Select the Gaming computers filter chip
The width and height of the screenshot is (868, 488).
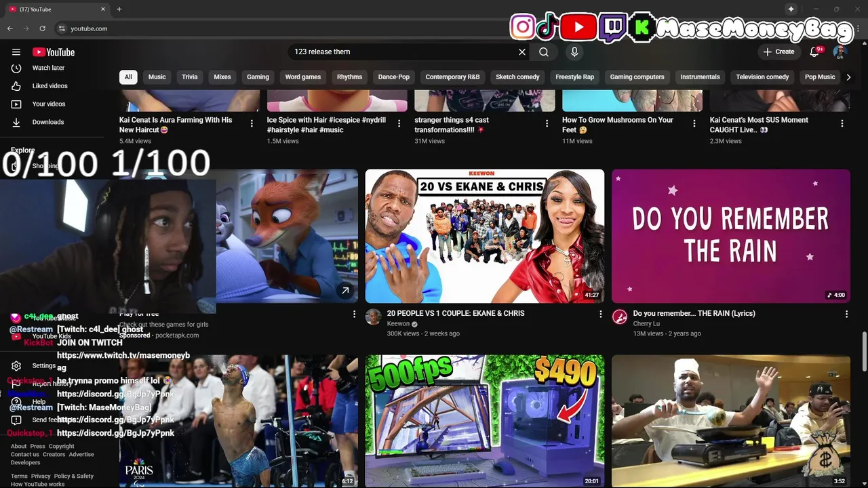[637, 77]
